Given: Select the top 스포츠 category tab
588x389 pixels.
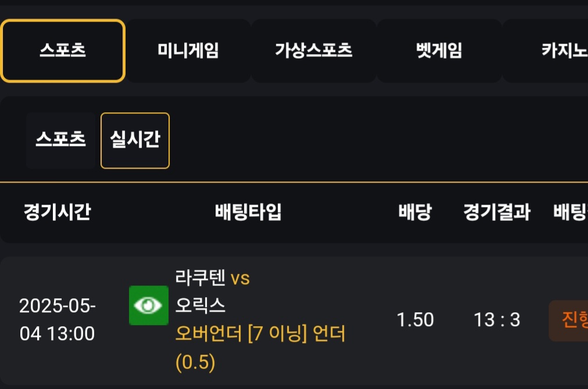Looking at the screenshot, I should click(x=63, y=51).
